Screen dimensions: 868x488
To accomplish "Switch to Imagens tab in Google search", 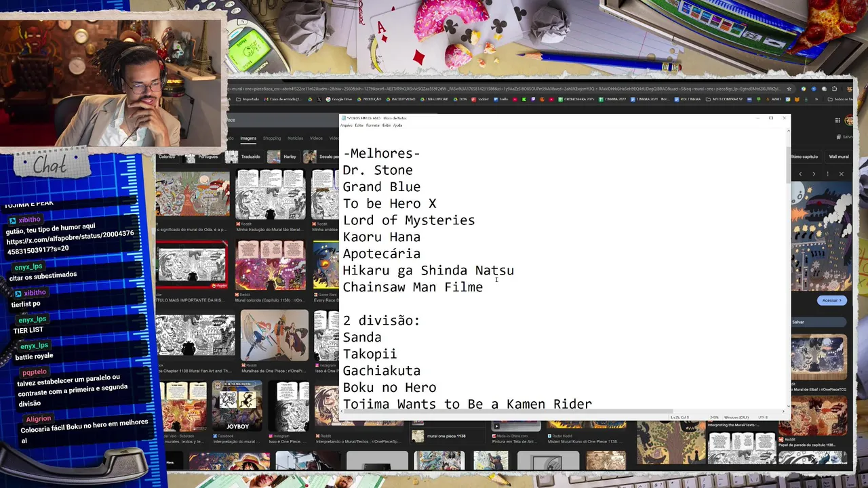I will (x=248, y=138).
